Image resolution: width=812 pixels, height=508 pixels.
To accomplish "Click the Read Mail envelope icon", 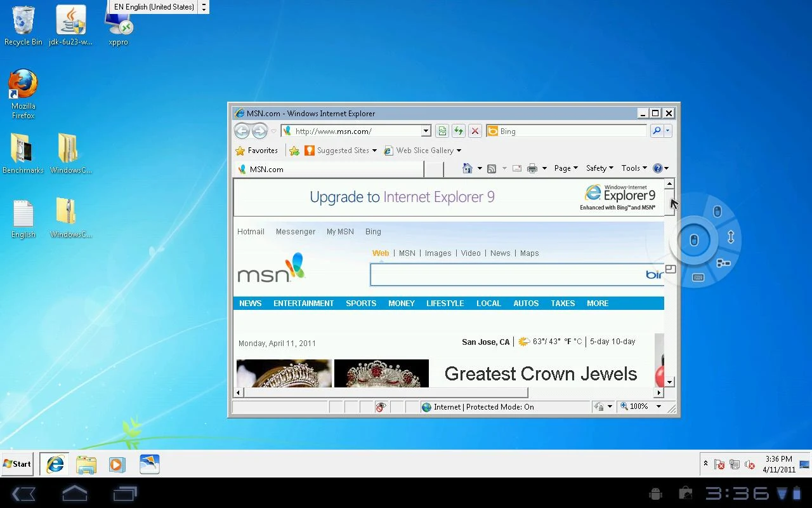I will (517, 168).
